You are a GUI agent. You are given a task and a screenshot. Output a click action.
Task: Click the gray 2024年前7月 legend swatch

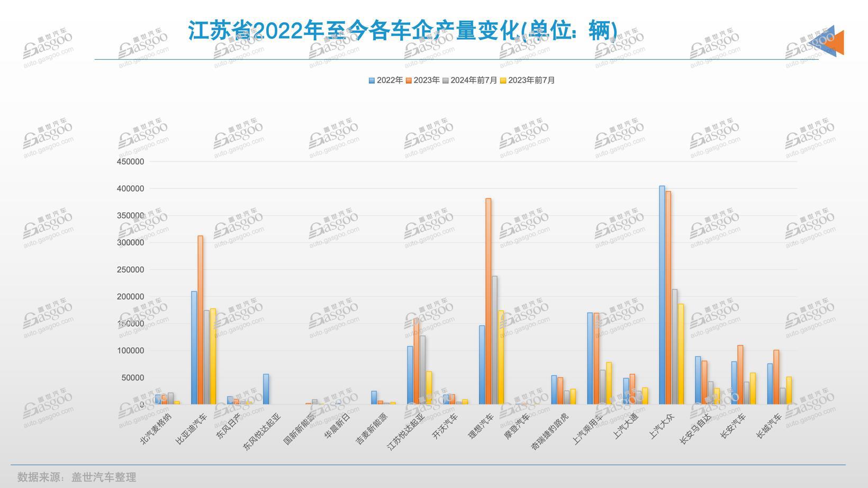pyautogui.click(x=446, y=80)
